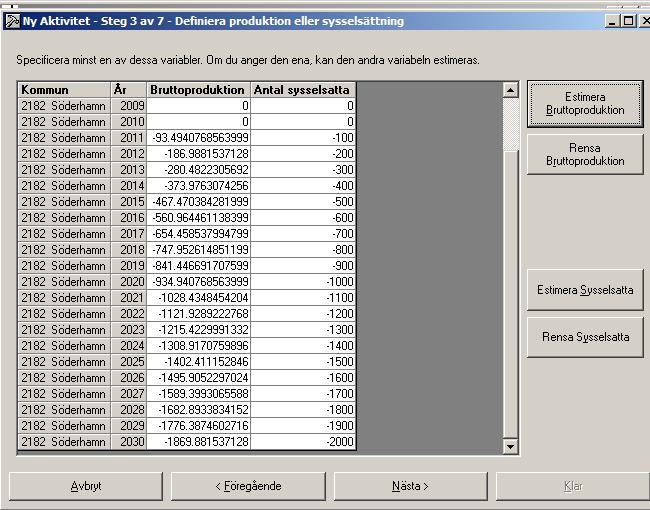
Task: Select the Antal sysselsatta cell for 2010
Action: tap(303, 122)
